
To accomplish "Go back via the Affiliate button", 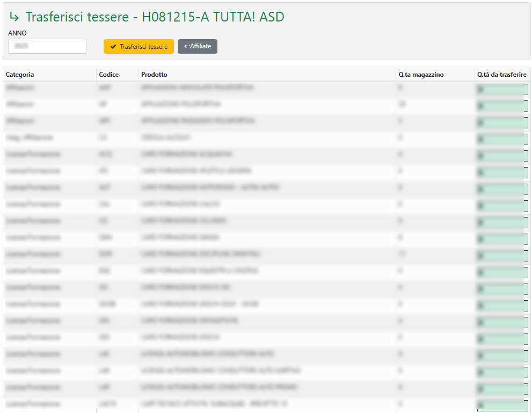I will click(198, 47).
